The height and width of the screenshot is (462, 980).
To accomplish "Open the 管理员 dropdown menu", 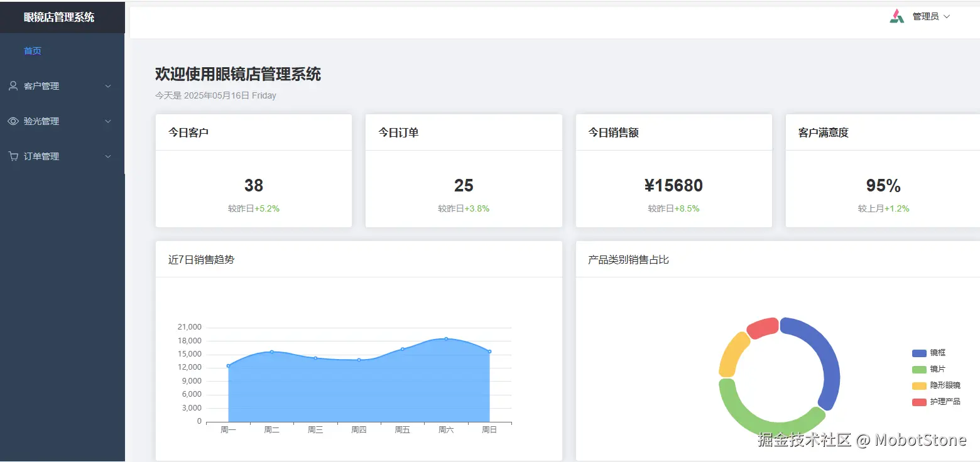I will pyautogui.click(x=930, y=16).
